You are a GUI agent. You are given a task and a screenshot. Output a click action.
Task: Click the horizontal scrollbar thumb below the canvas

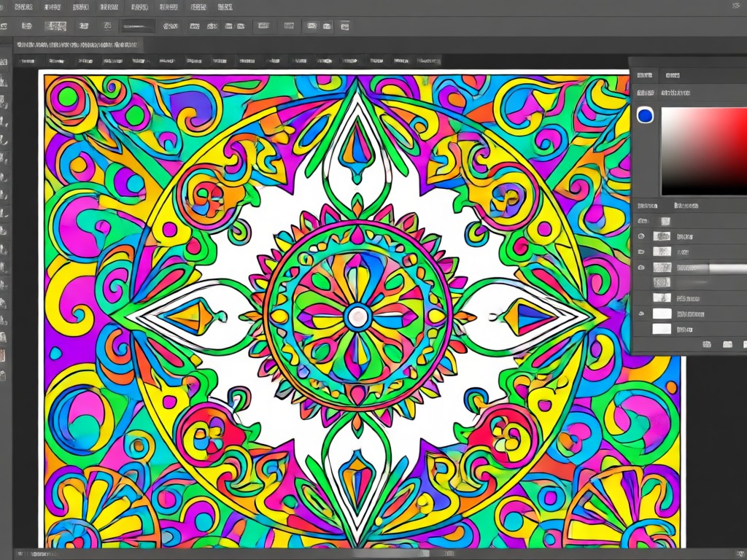click(x=391, y=553)
